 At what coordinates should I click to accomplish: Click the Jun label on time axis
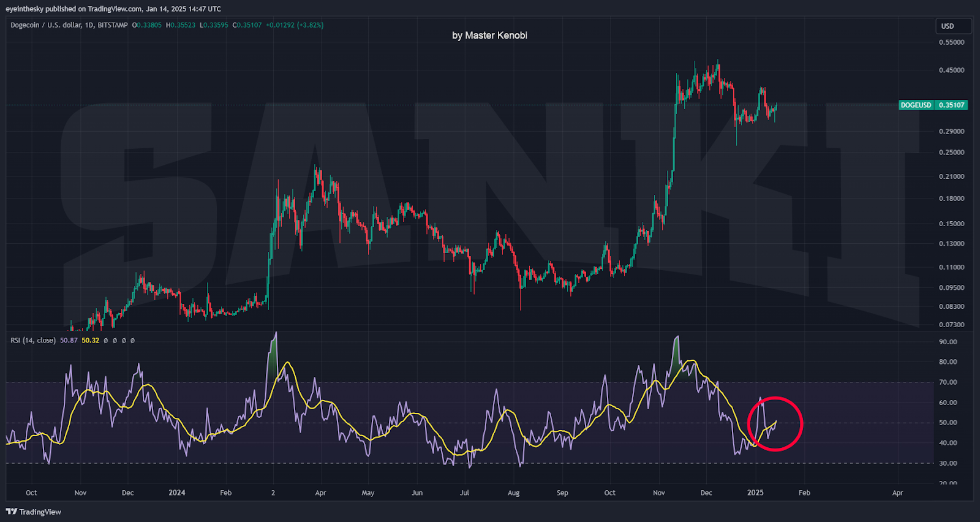click(417, 493)
